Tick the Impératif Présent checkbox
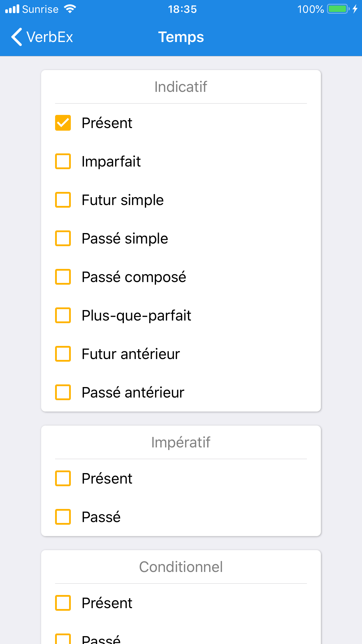 pyautogui.click(x=63, y=478)
